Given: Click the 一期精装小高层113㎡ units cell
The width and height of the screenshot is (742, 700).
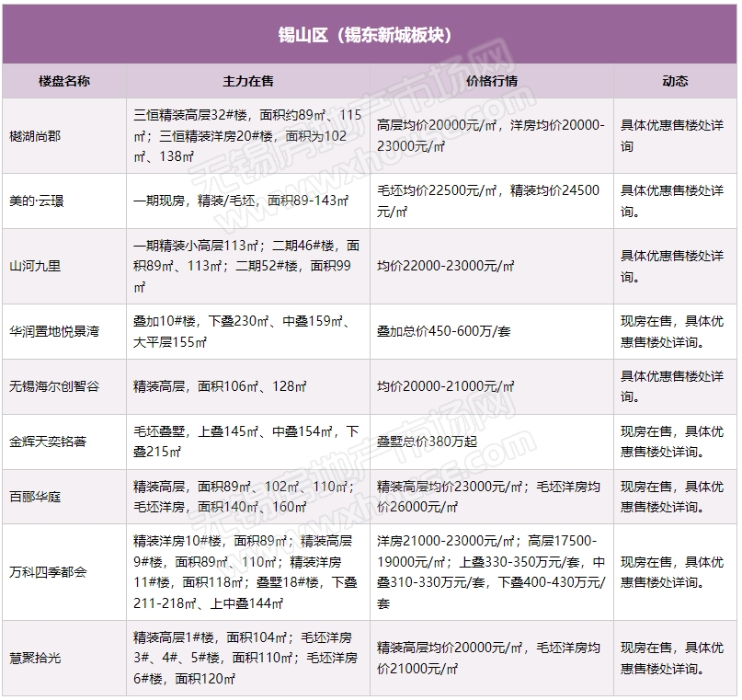Looking at the screenshot, I should point(246,266).
